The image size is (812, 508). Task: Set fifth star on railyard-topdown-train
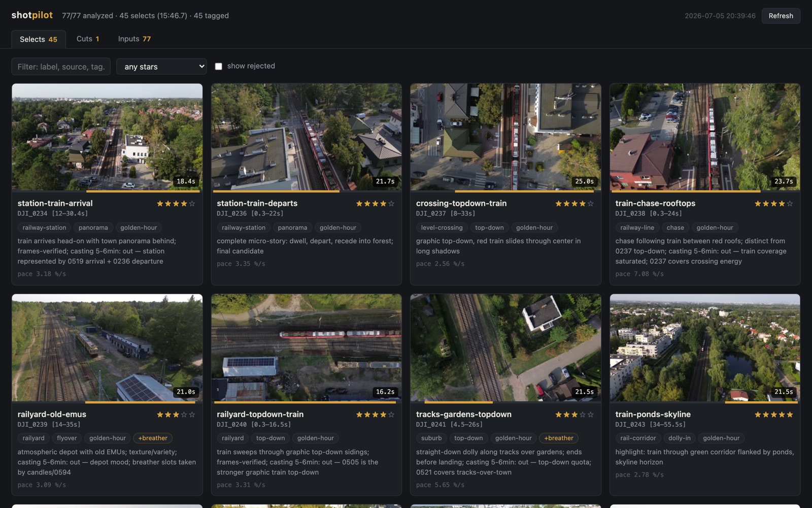(391, 415)
